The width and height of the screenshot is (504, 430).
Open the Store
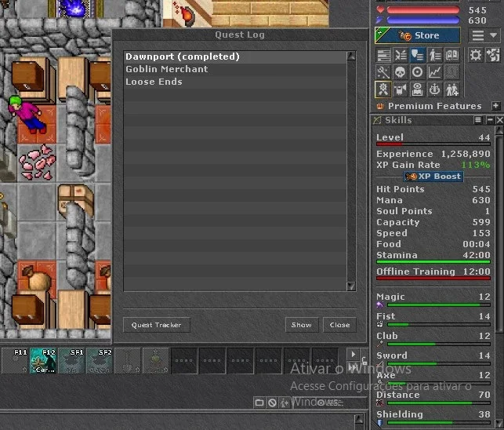418,35
